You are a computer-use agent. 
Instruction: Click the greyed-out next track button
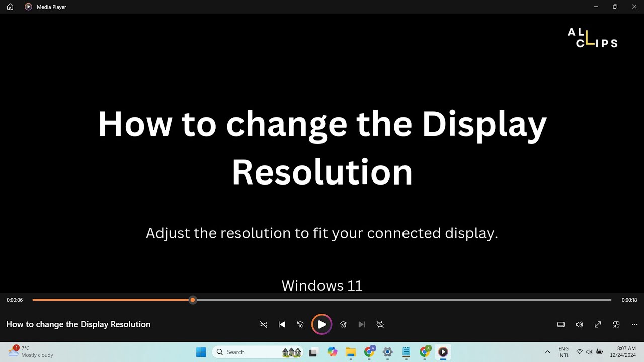(x=362, y=324)
